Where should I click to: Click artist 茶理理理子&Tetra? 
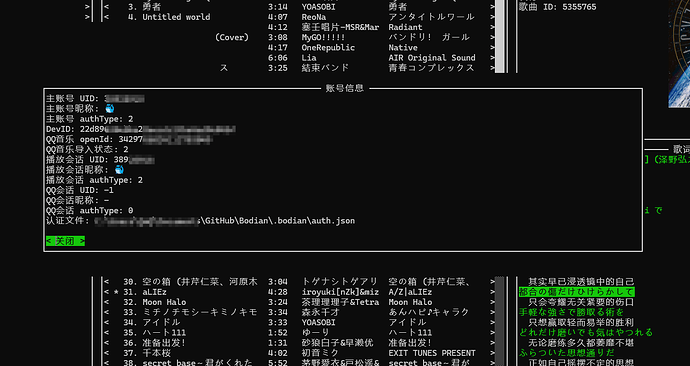coord(340,302)
